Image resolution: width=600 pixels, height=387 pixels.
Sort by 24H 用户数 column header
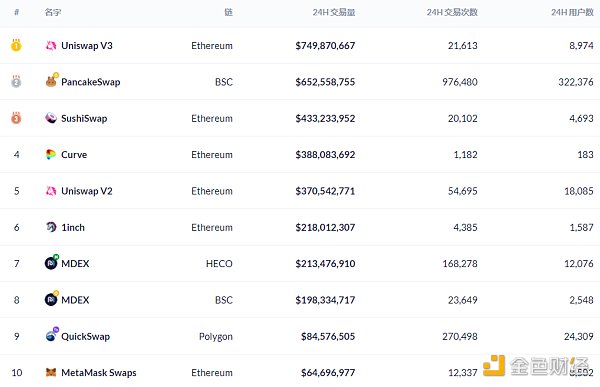pos(572,12)
